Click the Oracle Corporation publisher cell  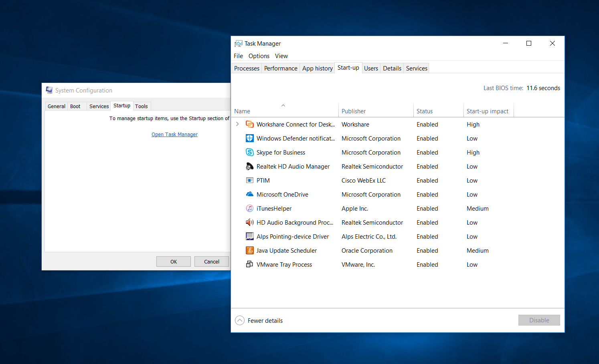367,251
